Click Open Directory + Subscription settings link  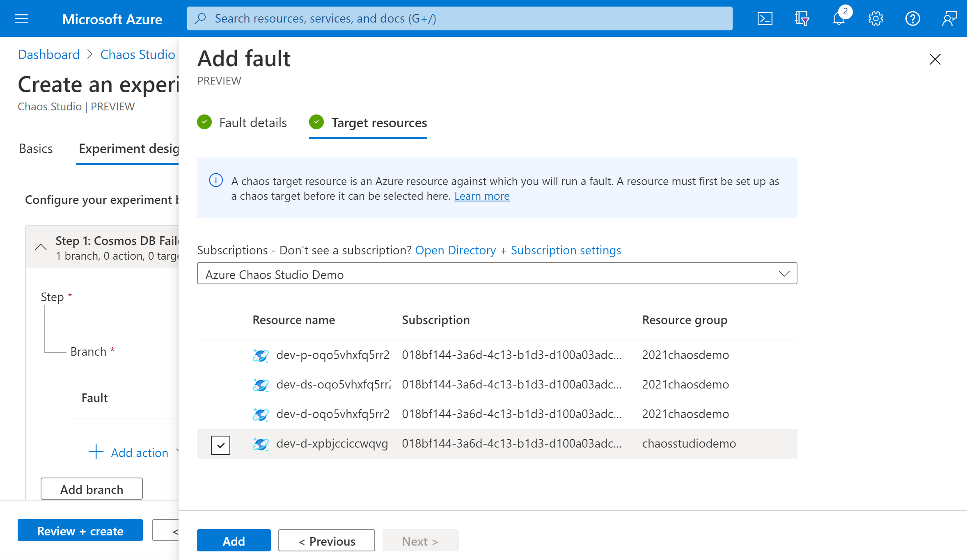(x=518, y=249)
